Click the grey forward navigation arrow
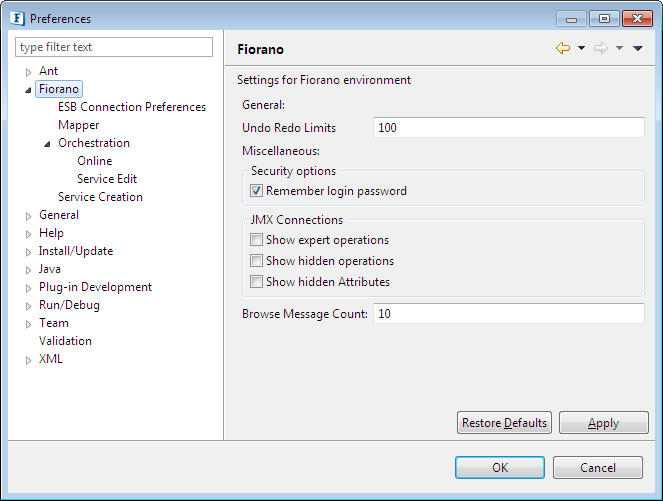Viewport: 663px width, 501px height. click(x=601, y=48)
